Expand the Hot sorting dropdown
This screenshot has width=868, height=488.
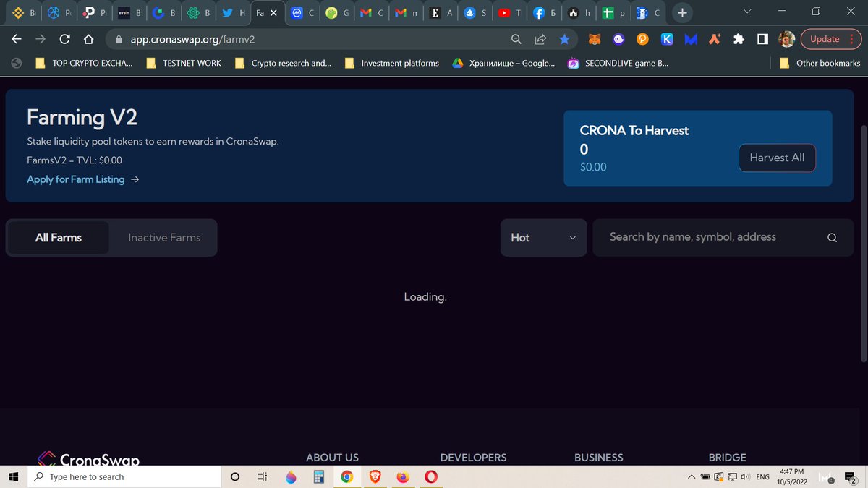click(x=543, y=237)
